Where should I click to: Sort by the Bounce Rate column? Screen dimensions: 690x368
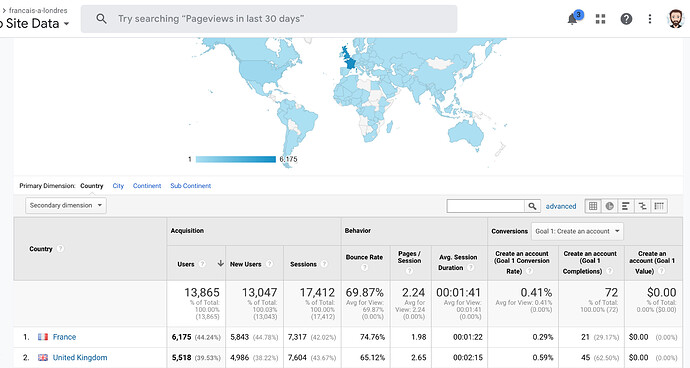pyautogui.click(x=364, y=257)
